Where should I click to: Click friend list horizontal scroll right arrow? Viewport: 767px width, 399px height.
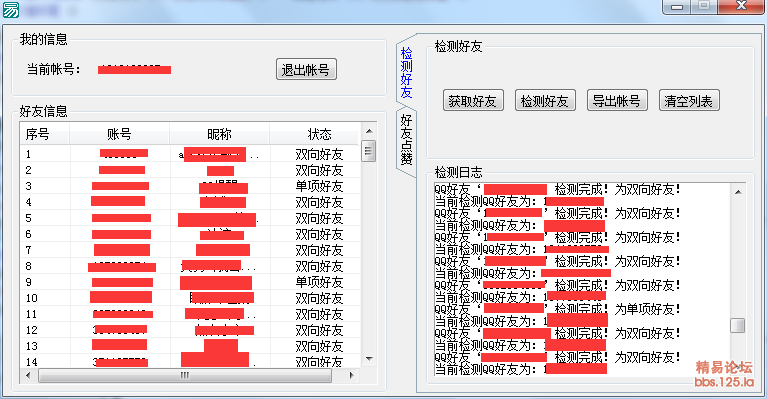(351, 376)
